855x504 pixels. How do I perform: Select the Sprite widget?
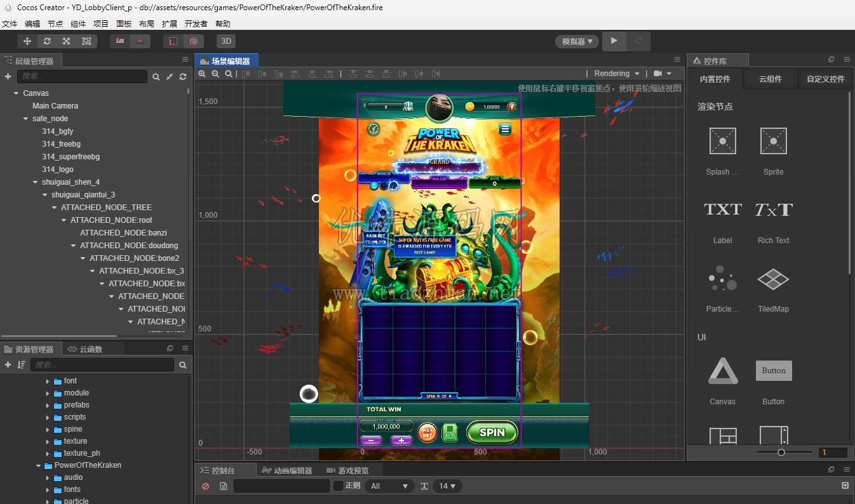click(773, 151)
